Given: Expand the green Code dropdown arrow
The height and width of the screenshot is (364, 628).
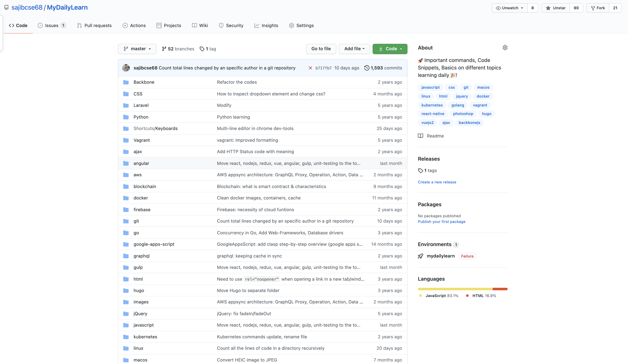Looking at the screenshot, I should [401, 49].
